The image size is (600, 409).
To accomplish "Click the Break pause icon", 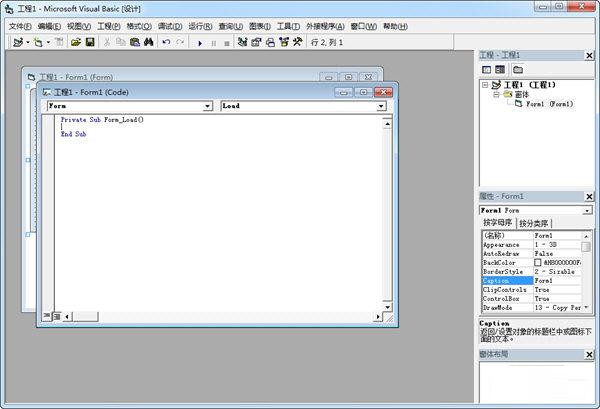I will coord(214,43).
